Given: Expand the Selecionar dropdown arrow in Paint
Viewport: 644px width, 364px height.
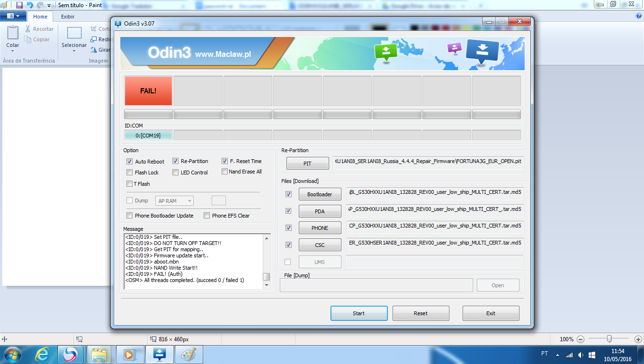Looking at the screenshot, I should (74, 51).
